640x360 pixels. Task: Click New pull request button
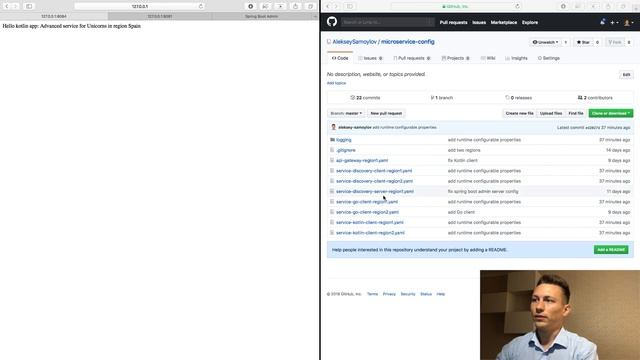pyautogui.click(x=386, y=113)
